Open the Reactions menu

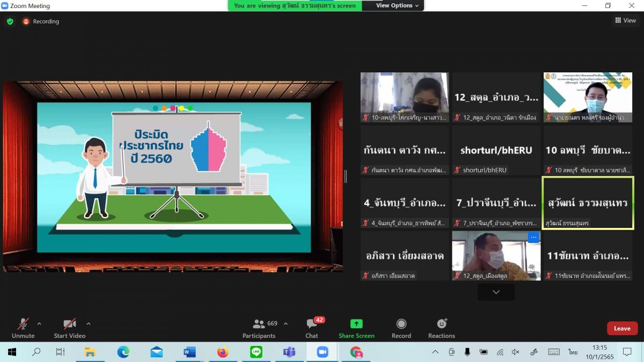click(442, 328)
